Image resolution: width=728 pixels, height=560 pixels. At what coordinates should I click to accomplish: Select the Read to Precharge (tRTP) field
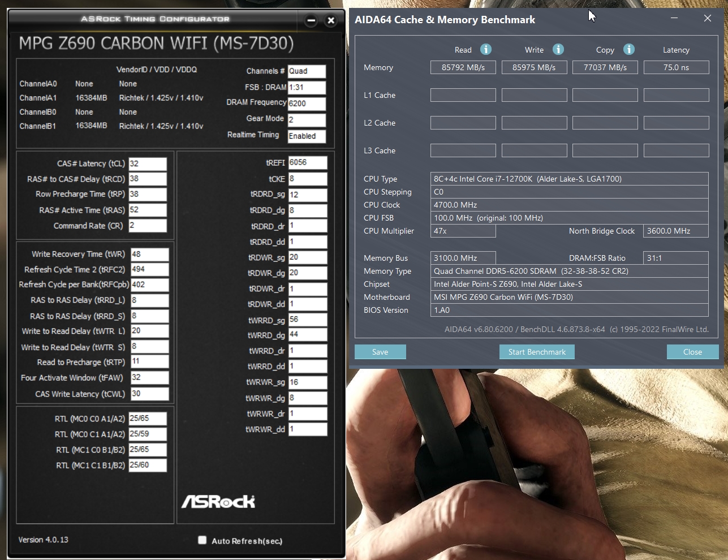click(x=150, y=362)
